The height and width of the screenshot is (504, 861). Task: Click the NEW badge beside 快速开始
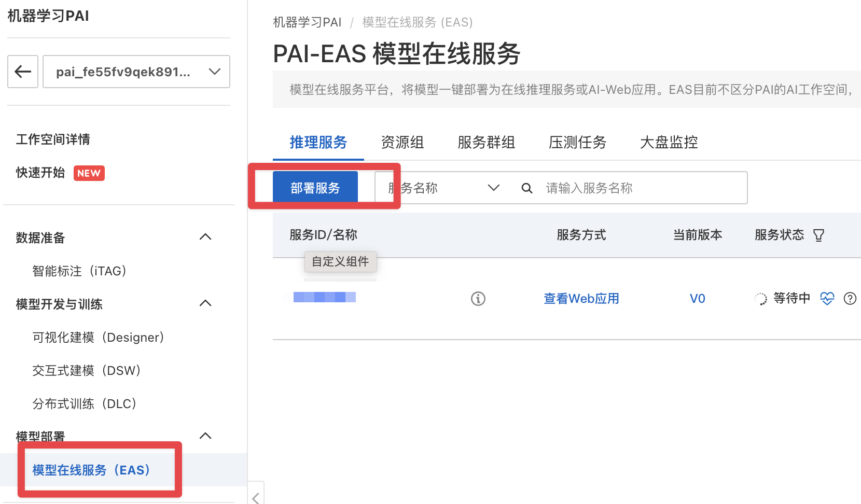pyautogui.click(x=89, y=173)
